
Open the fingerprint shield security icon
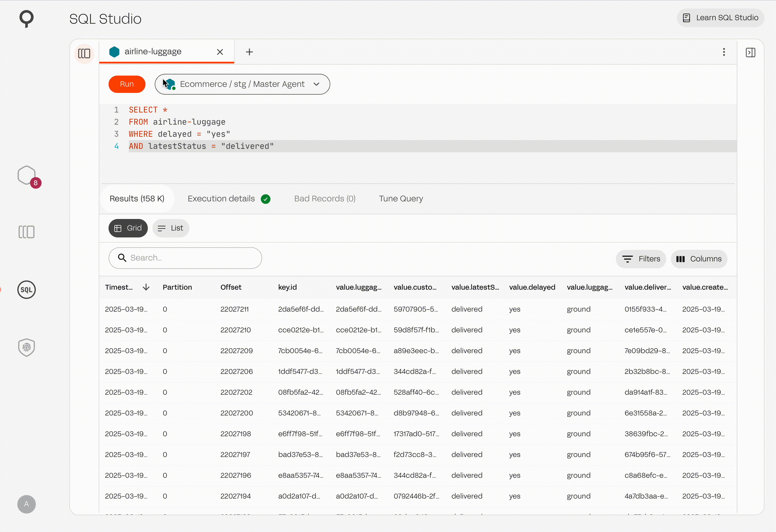pos(26,347)
